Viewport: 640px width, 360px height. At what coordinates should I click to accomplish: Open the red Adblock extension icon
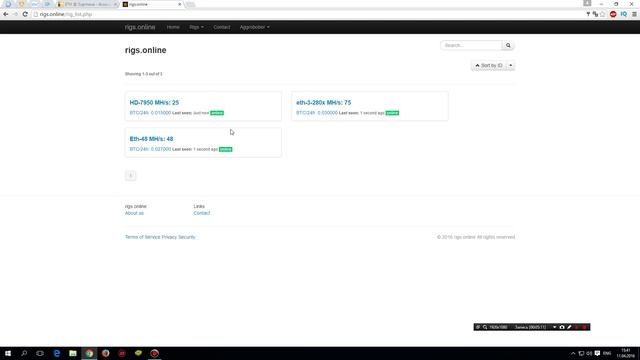click(613, 14)
